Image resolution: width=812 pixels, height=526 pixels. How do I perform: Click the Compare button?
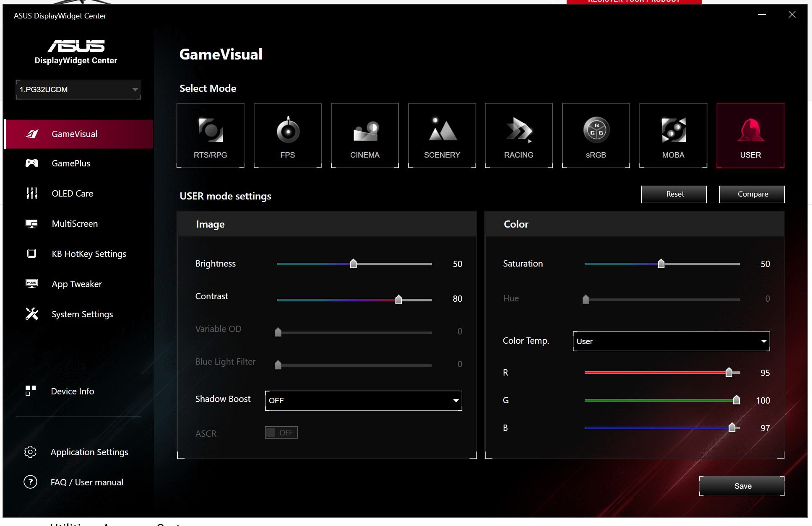click(x=752, y=194)
